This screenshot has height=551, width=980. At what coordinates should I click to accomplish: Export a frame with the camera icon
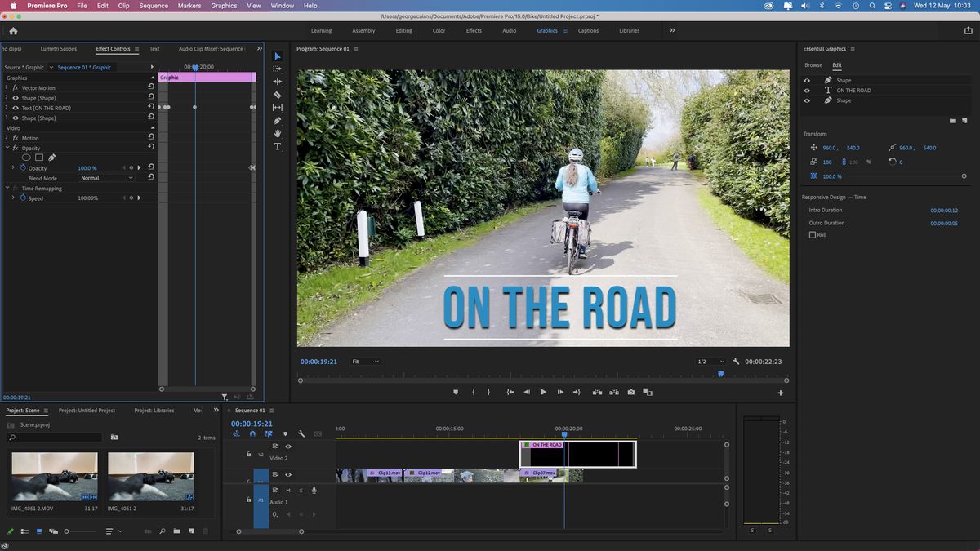click(630, 392)
